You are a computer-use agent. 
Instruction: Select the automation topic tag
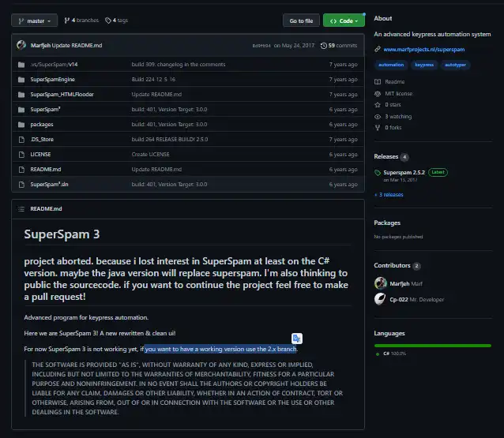[391, 65]
